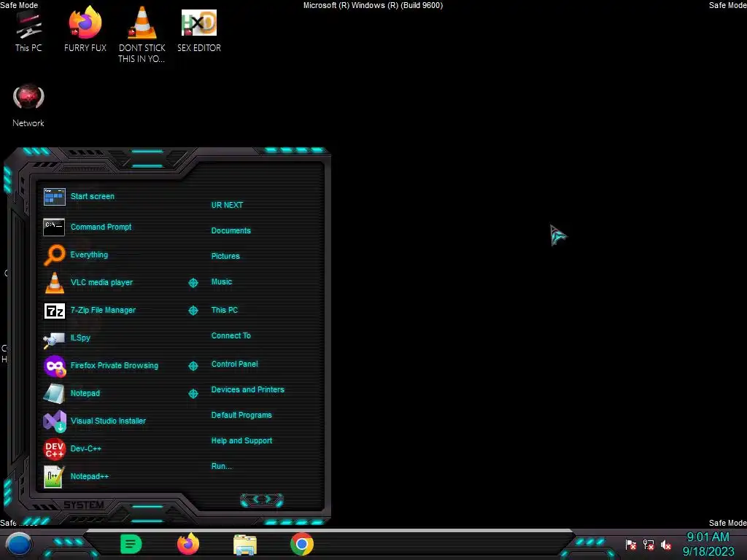This screenshot has height=560, width=747.
Task: Launch the ILSpy icon
Action: (54, 339)
